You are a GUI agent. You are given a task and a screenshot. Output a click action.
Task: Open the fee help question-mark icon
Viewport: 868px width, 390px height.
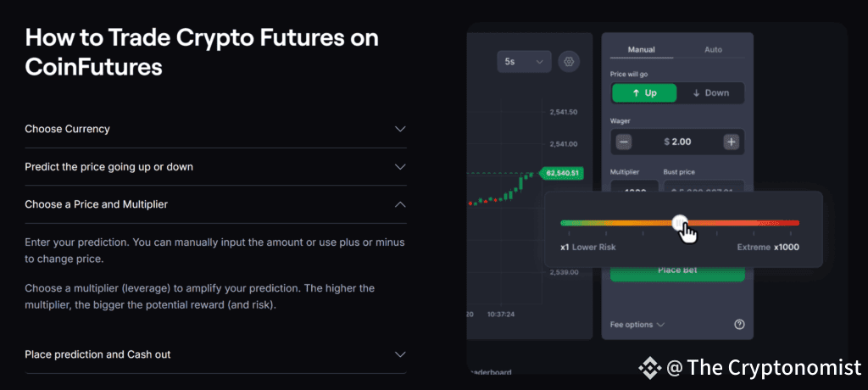[739, 325]
